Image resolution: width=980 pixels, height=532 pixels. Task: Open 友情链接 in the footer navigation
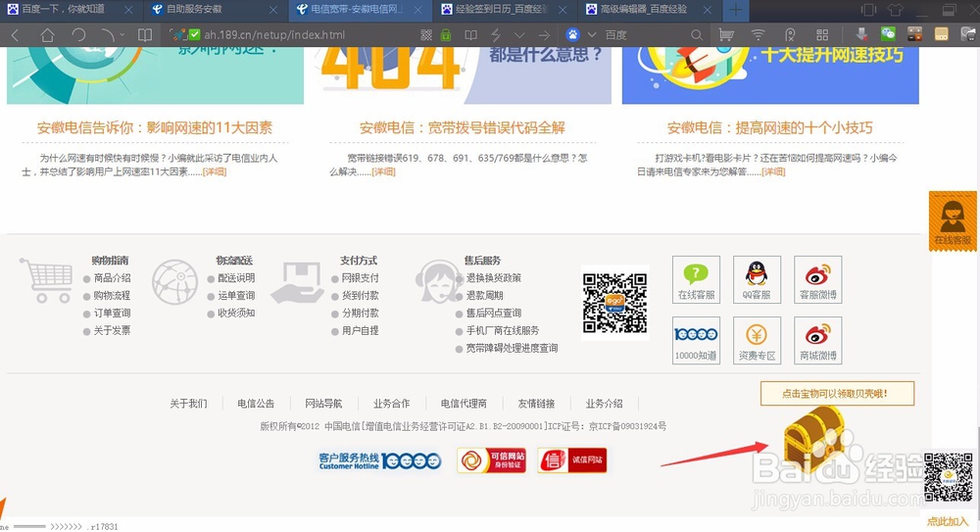pyautogui.click(x=536, y=404)
